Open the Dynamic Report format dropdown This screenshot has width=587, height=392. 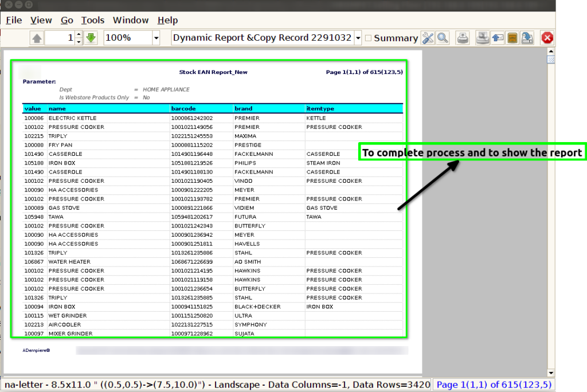(358, 38)
